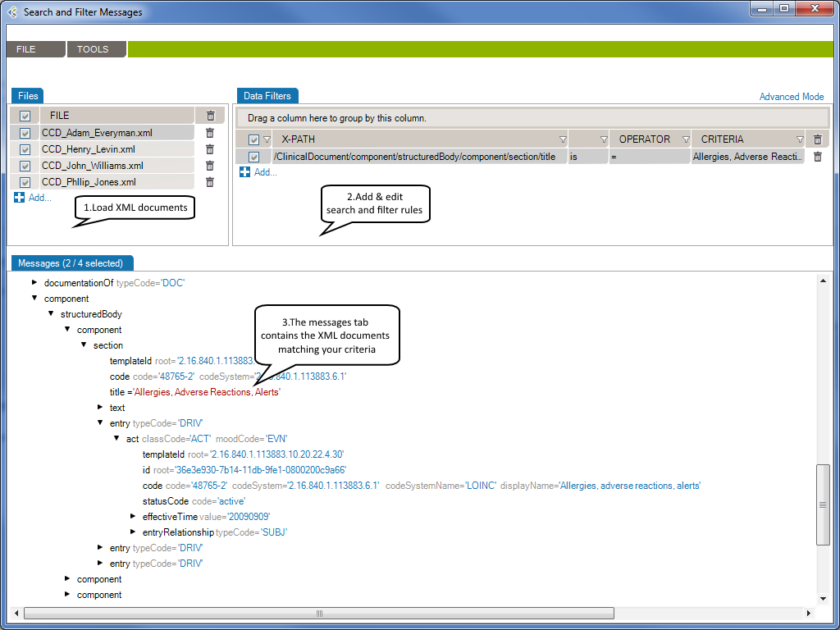This screenshot has height=630, width=840.
Task: Expand the text node under section
Action: click(x=100, y=407)
